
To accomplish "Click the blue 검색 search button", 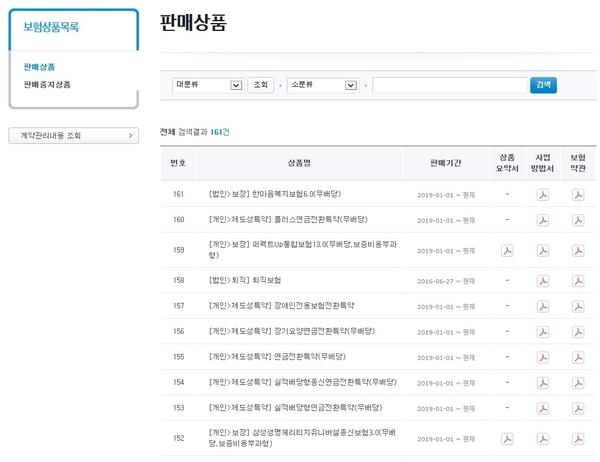I will [543, 85].
